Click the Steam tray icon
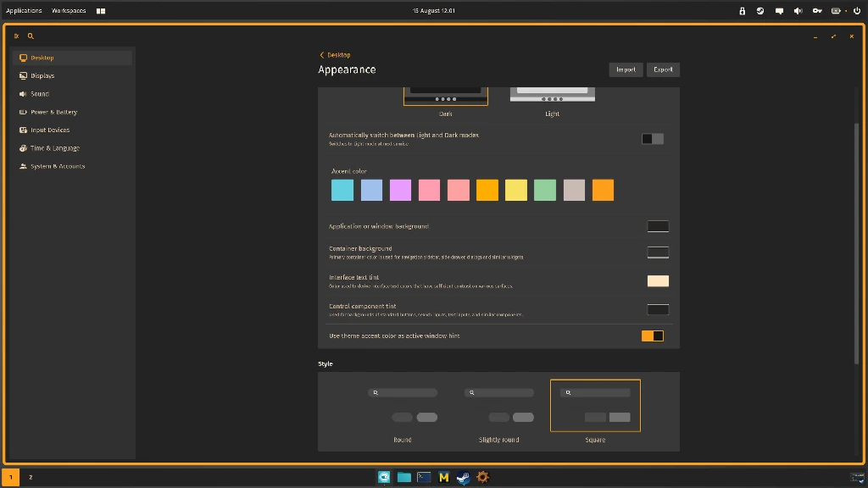The width and height of the screenshot is (868, 488). 760,10
